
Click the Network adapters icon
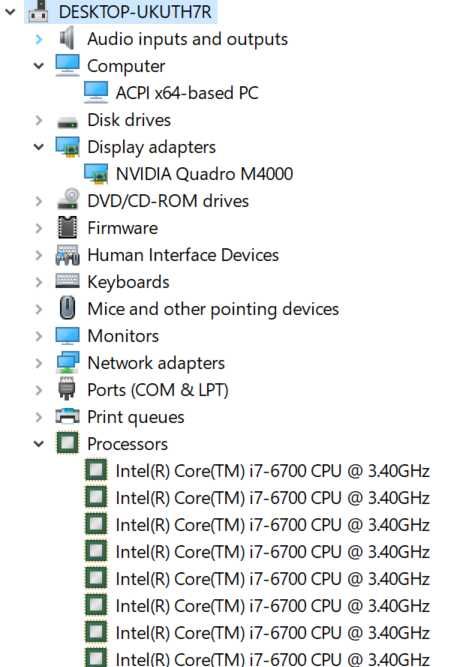[x=67, y=362]
